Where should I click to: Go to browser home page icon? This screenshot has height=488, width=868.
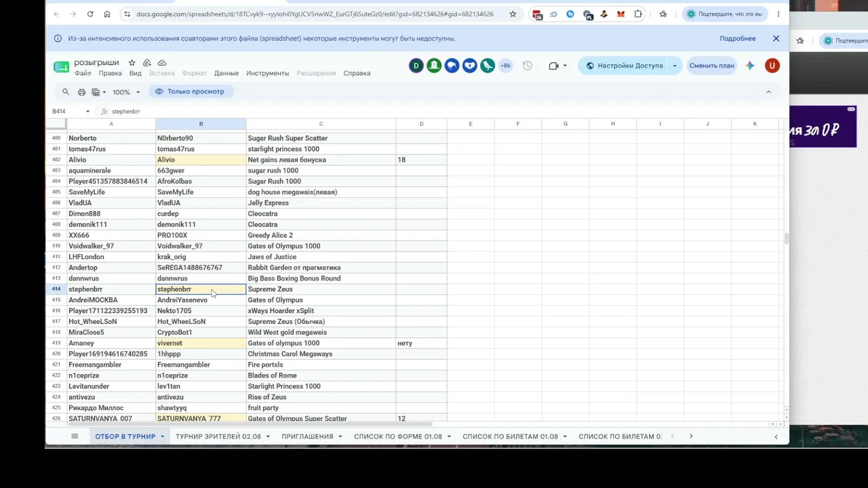tap(107, 14)
